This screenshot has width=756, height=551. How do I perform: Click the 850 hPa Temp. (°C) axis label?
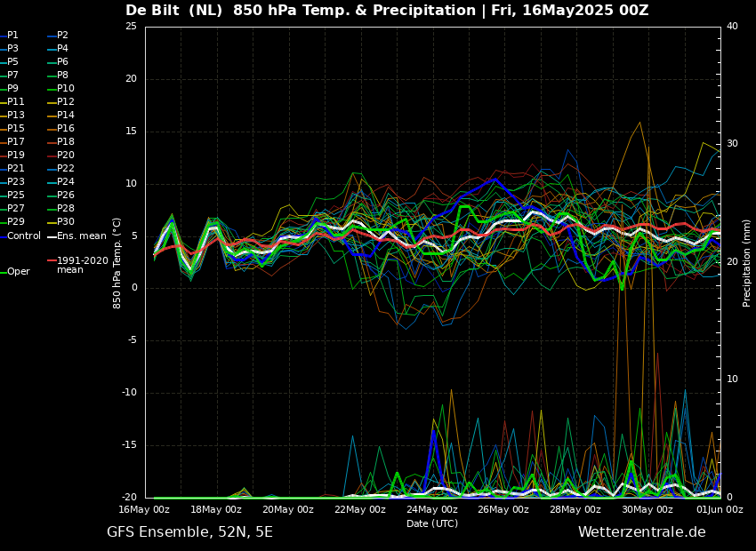tap(117, 262)
